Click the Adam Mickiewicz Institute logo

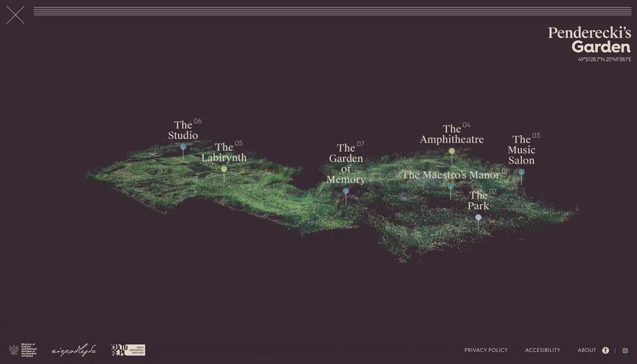pyautogui.click(x=136, y=350)
